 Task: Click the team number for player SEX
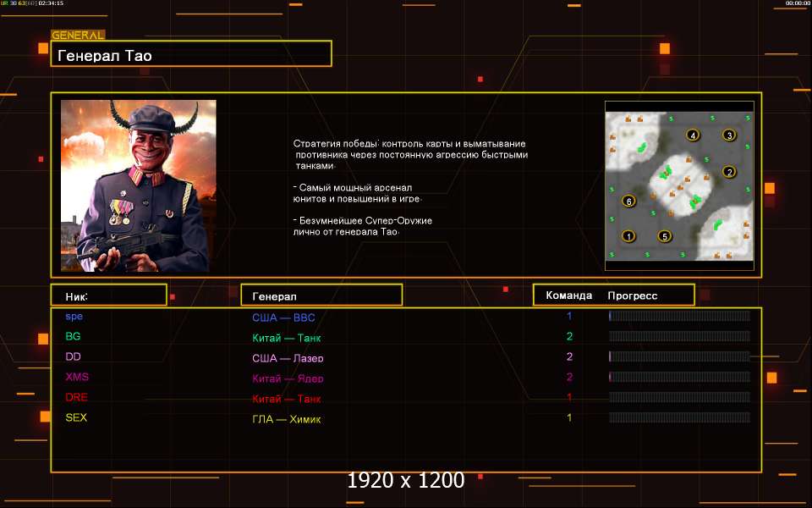pyautogui.click(x=569, y=417)
